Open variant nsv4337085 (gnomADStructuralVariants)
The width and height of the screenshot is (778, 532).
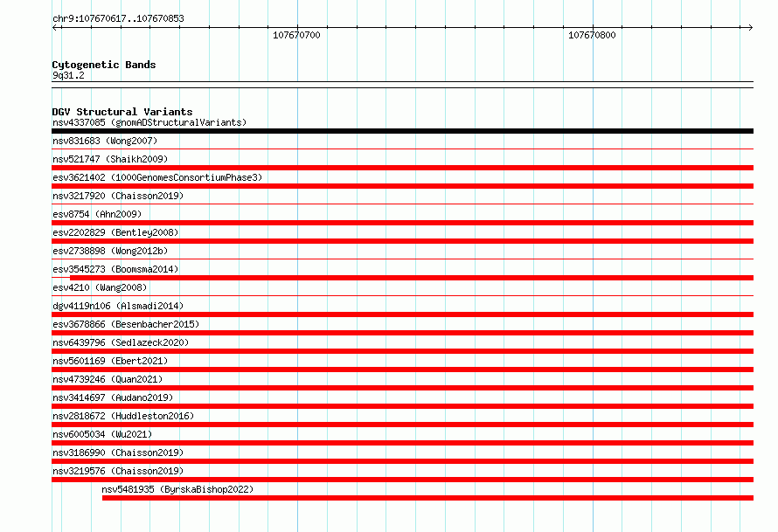[x=149, y=122]
